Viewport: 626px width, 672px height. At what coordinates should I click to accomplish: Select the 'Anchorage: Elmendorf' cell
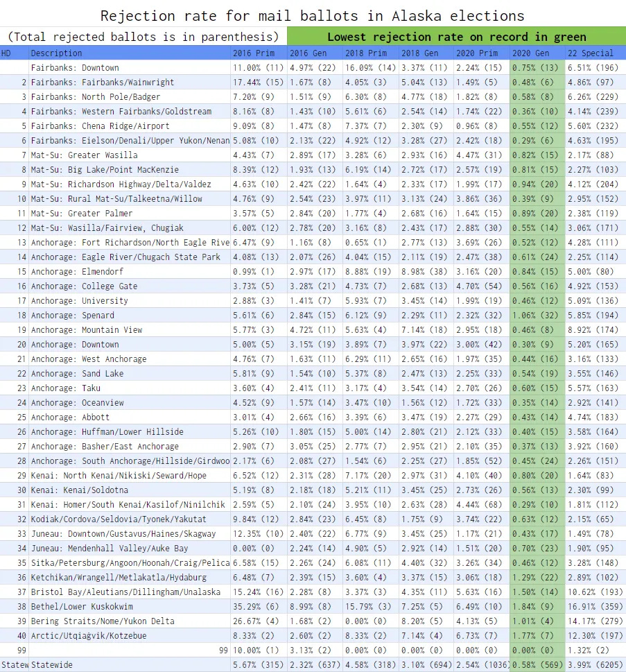click(x=130, y=272)
